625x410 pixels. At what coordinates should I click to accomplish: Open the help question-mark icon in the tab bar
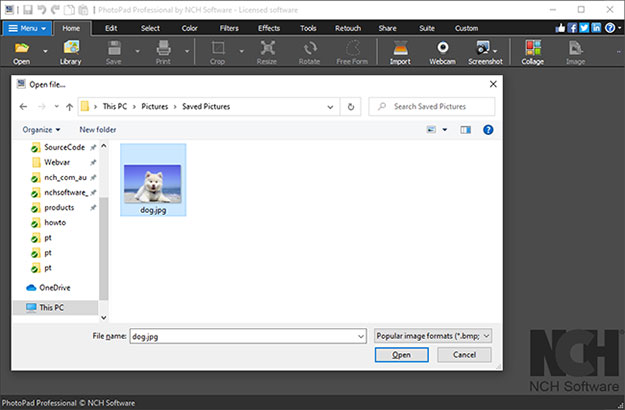[610, 28]
